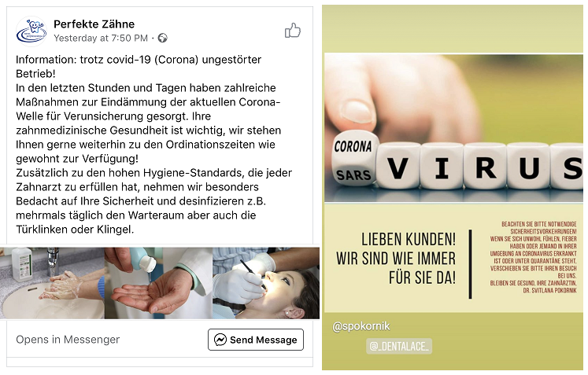
Task: Tap the Corona Virus dice image
Action: (x=453, y=127)
